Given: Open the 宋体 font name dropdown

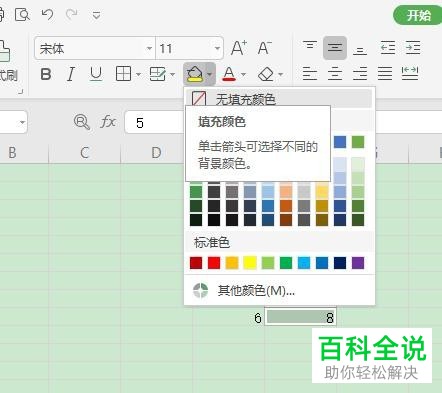Looking at the screenshot, I should point(149,48).
